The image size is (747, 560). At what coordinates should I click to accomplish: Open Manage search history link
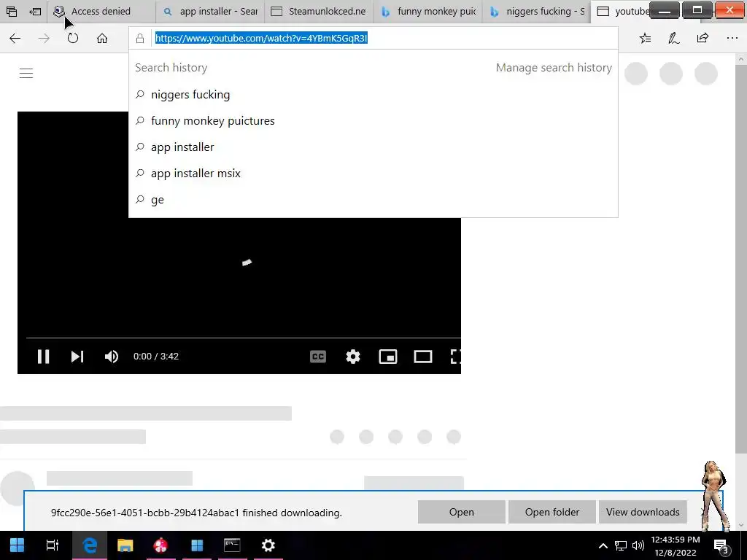click(x=554, y=68)
